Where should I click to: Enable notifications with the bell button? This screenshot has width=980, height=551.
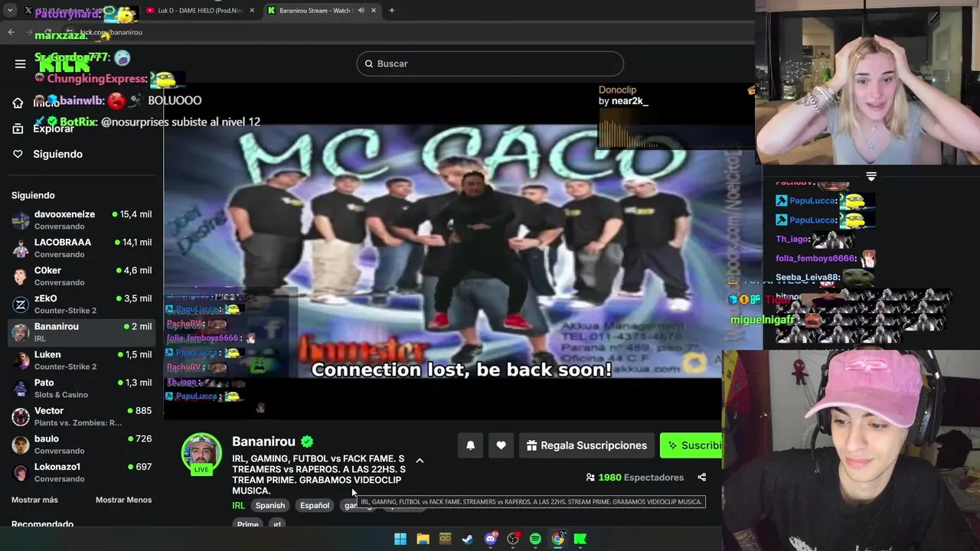(471, 445)
